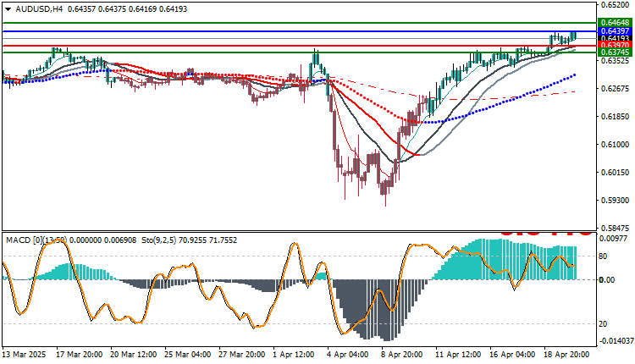Click the 0.62675 price scale value
This screenshot has width=635, height=364.
coord(615,89)
